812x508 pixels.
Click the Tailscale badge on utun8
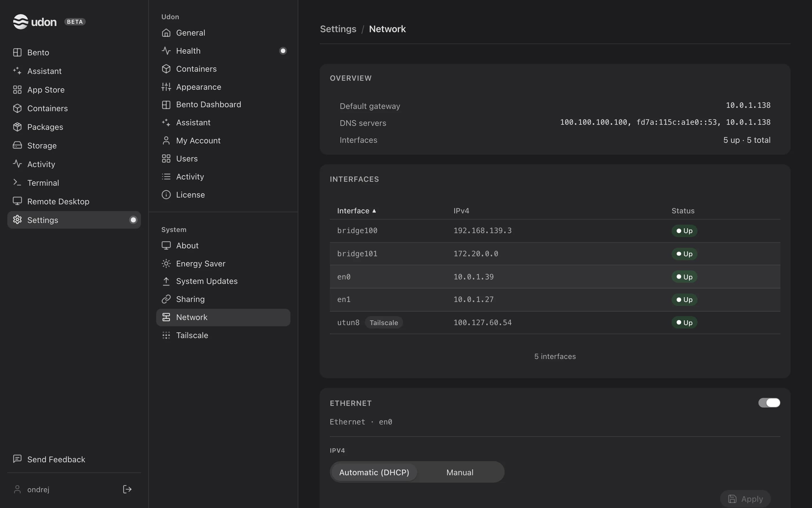[x=384, y=323]
